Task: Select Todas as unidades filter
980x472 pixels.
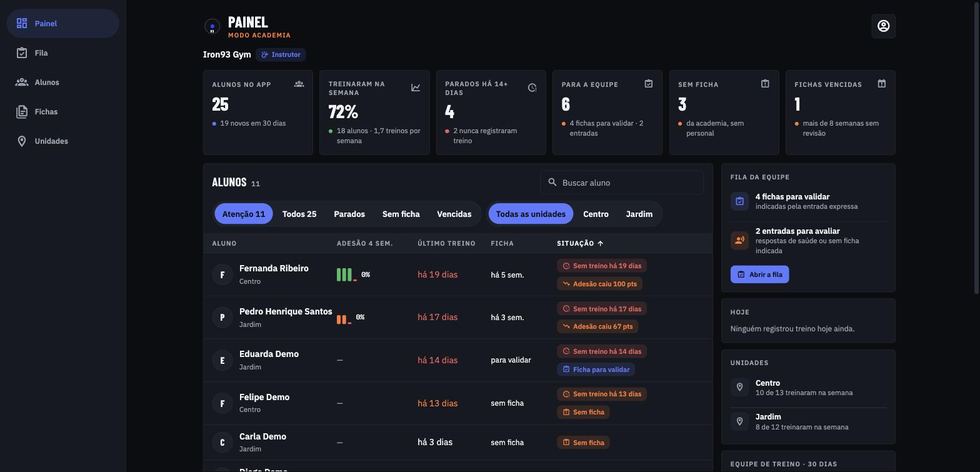Action: coord(531,214)
